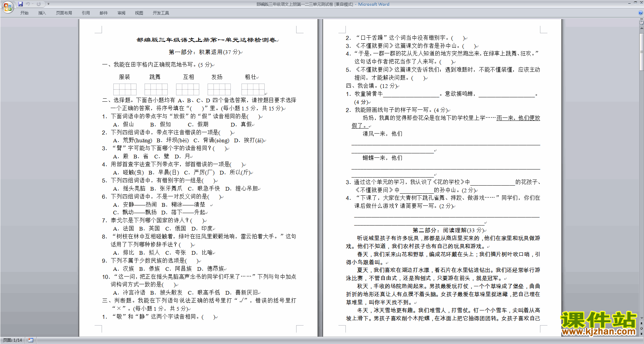Jump to the previous page with the double-up arrow

642,324
